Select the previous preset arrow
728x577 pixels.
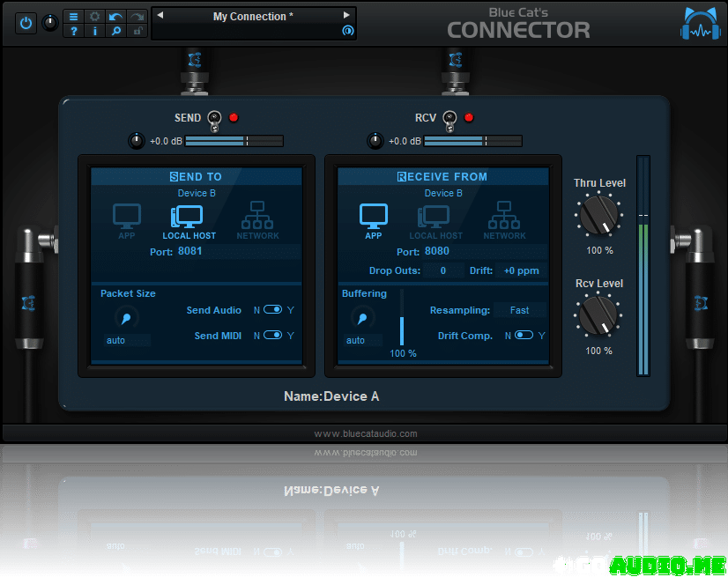pyautogui.click(x=160, y=15)
